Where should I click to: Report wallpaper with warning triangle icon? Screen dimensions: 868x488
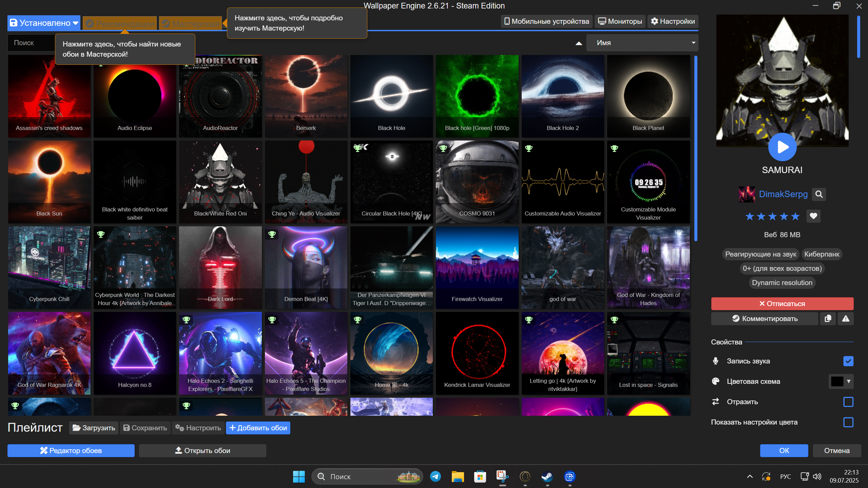coord(846,318)
